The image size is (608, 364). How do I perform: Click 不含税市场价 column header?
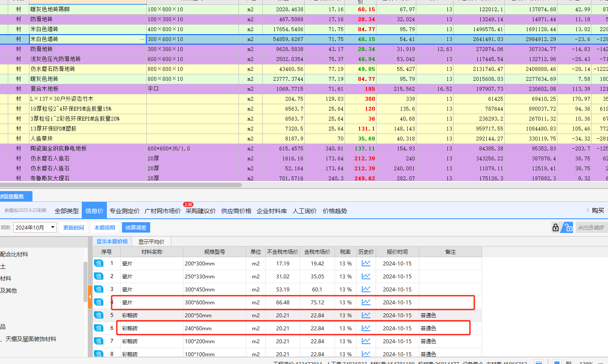coord(283,252)
